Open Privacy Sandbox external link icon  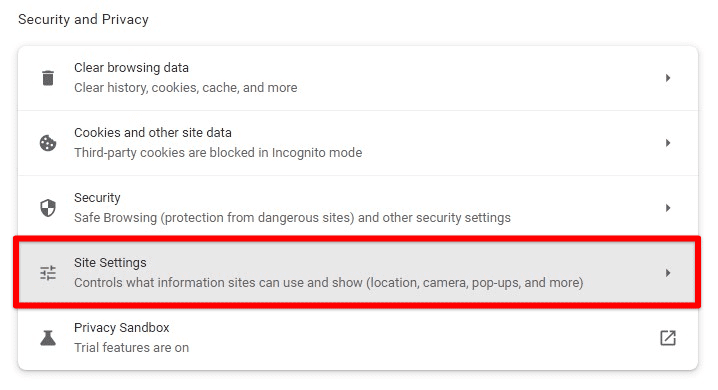point(668,338)
